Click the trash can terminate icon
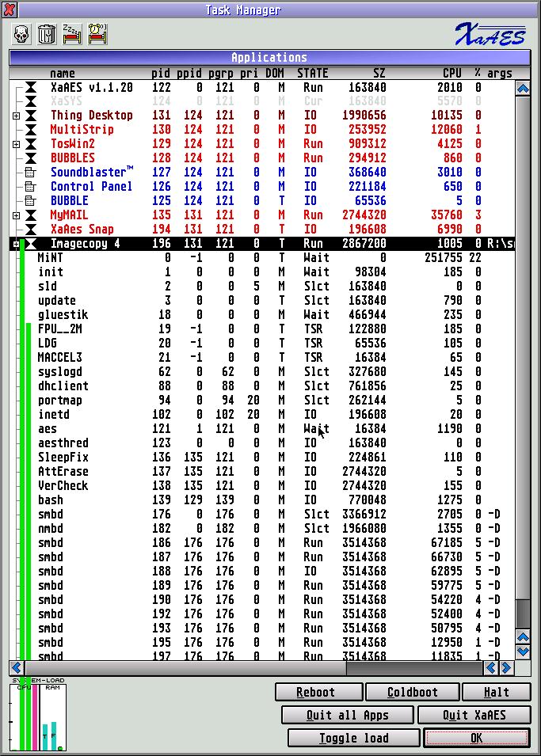 (x=46, y=34)
